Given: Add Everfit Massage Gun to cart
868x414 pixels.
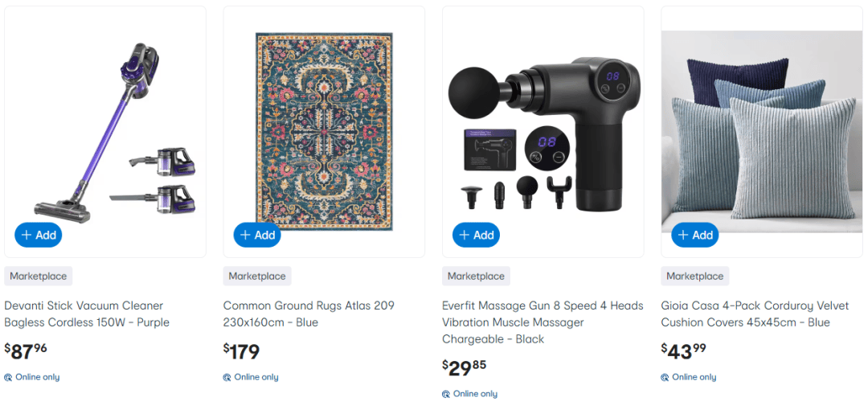Looking at the screenshot, I should [x=476, y=236].
